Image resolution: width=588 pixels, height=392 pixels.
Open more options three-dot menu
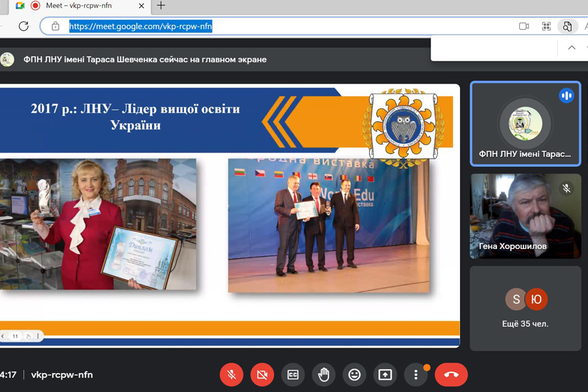416,374
